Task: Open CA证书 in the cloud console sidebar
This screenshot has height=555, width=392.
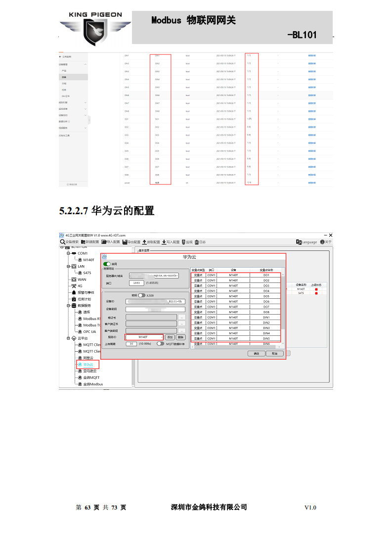Action: coord(66,96)
